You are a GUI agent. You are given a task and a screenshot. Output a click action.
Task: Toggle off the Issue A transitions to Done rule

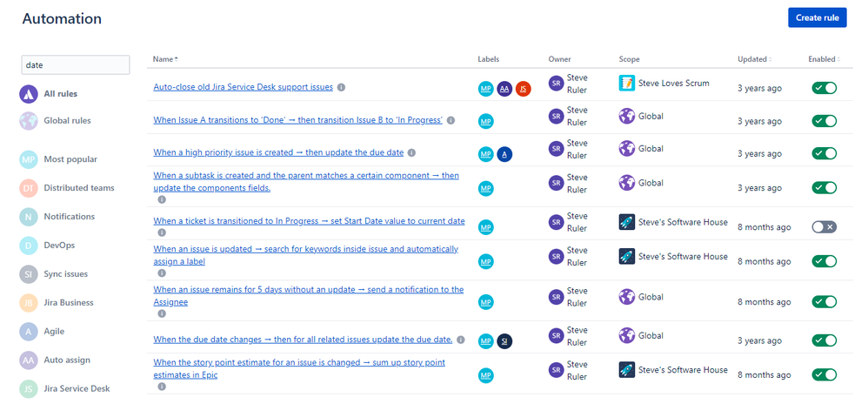(x=825, y=121)
